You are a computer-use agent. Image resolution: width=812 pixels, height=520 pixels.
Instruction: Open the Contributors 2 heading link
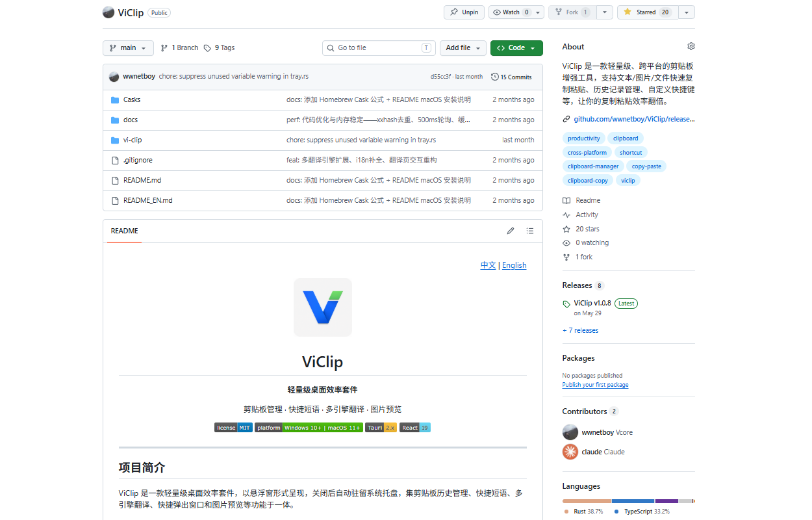click(x=590, y=411)
